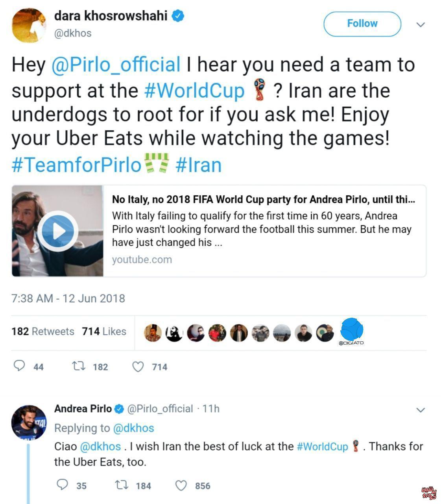Expand options chevron on Pirlo's reply
The width and height of the screenshot is (441, 504).
click(x=421, y=410)
